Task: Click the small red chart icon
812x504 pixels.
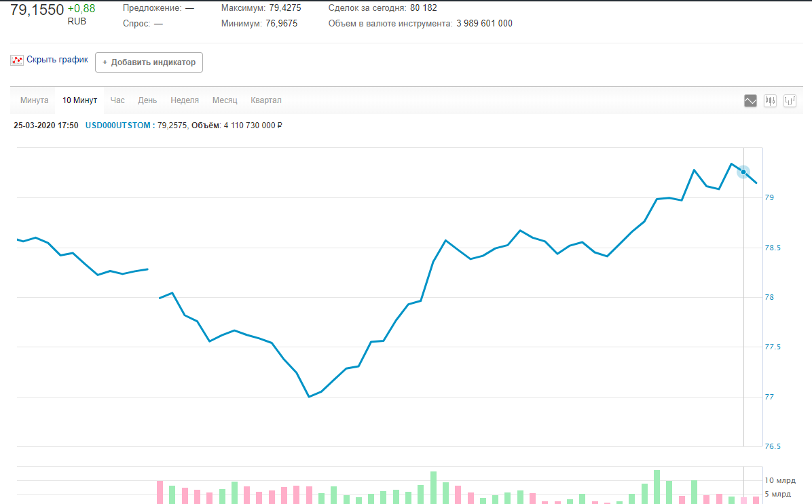Action: point(17,60)
